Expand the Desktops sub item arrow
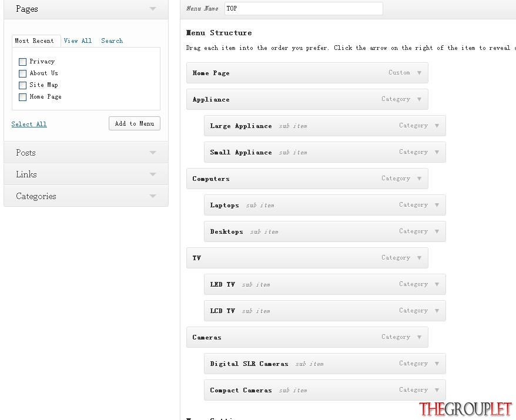 pos(437,231)
